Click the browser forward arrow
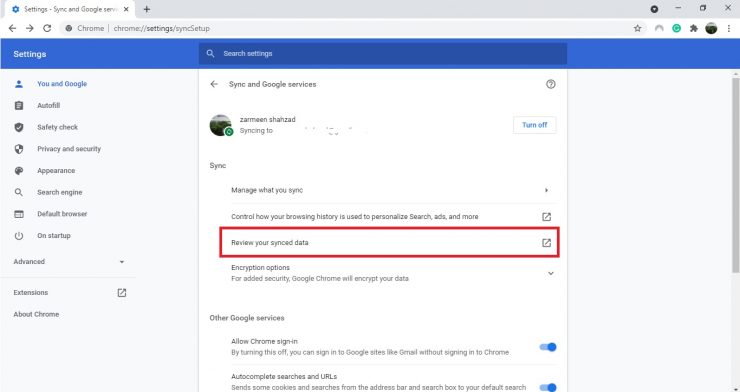Screen dimensions: 740x392 (30, 28)
